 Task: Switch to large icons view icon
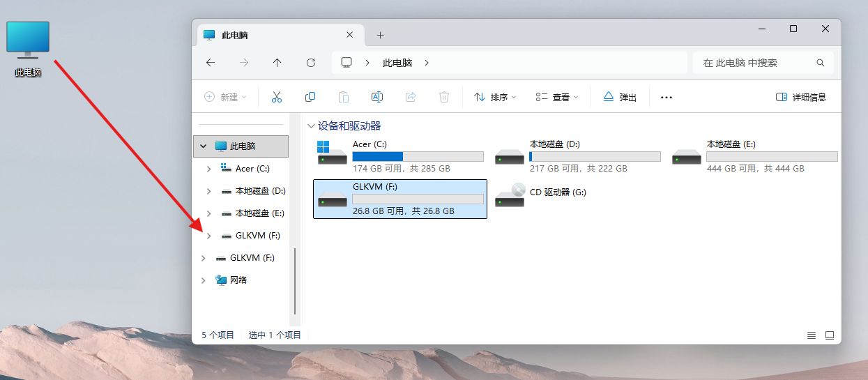pos(830,335)
